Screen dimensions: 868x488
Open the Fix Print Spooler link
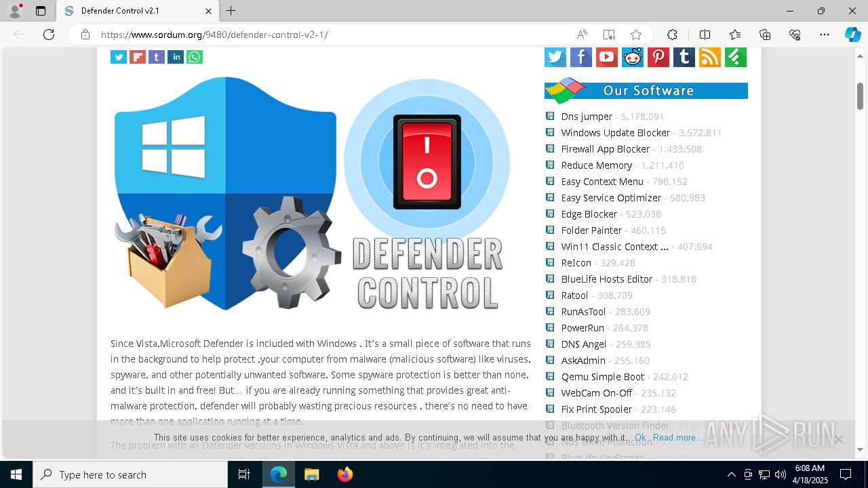tap(596, 409)
